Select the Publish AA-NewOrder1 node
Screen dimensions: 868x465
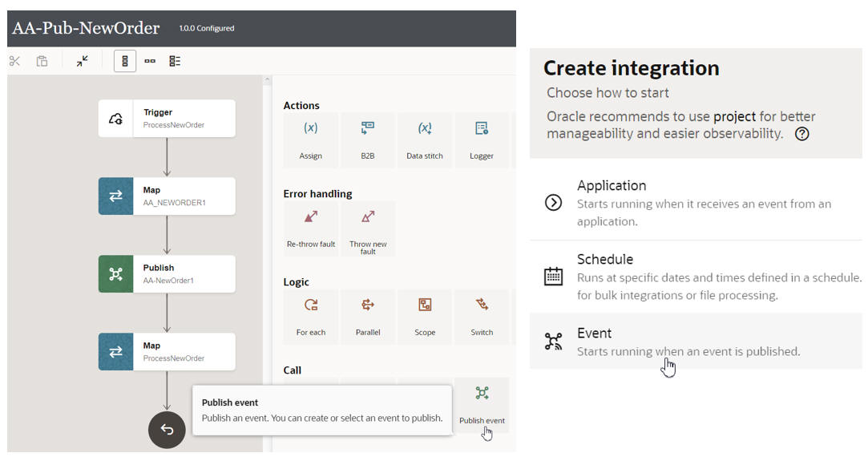(x=167, y=274)
